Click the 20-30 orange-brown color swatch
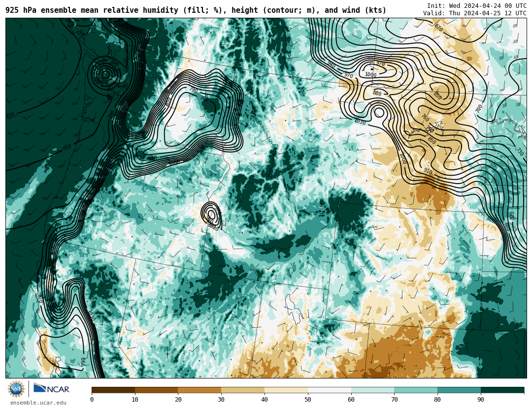 [199, 390]
